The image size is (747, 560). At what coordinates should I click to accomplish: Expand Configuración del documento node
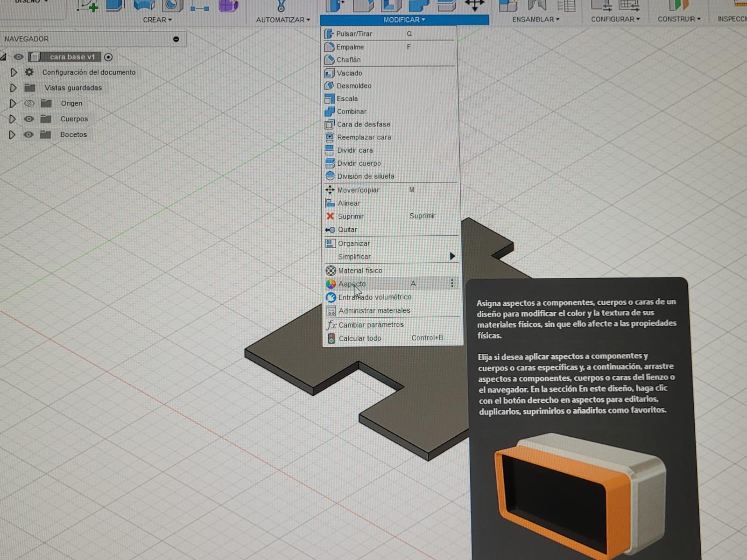pyautogui.click(x=13, y=72)
